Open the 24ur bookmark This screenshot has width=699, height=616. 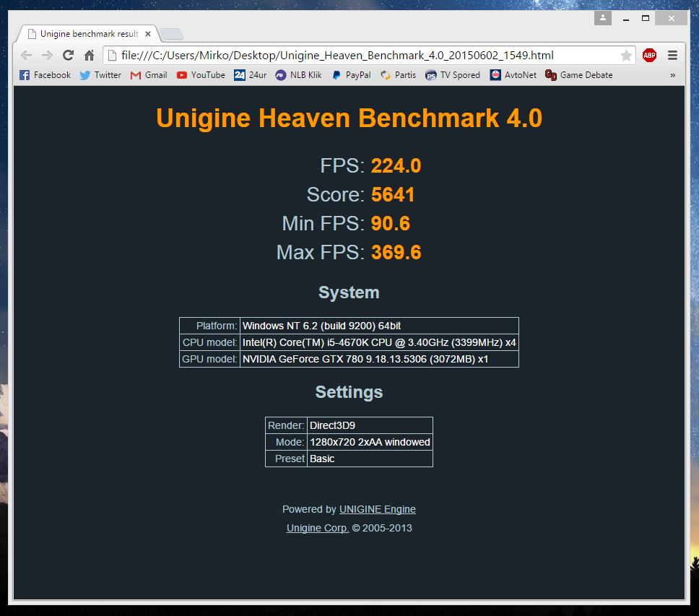click(250, 75)
